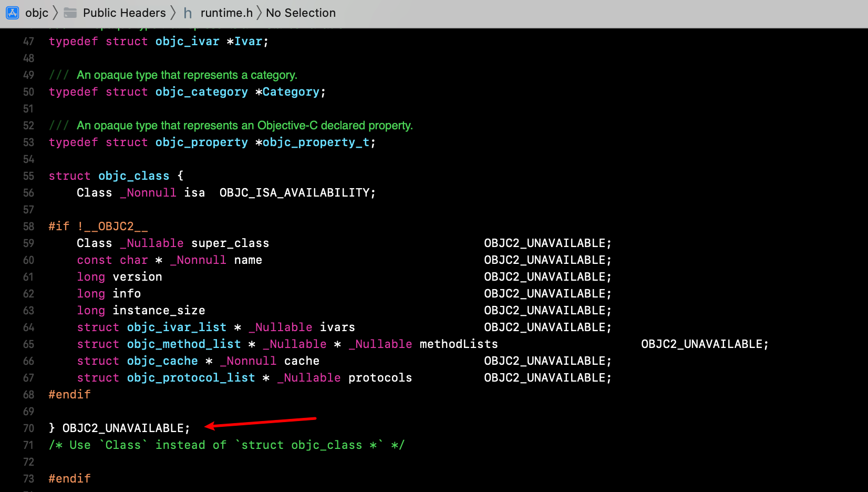Click the objc_cache type name
The height and width of the screenshot is (492, 868).
pyautogui.click(x=162, y=361)
